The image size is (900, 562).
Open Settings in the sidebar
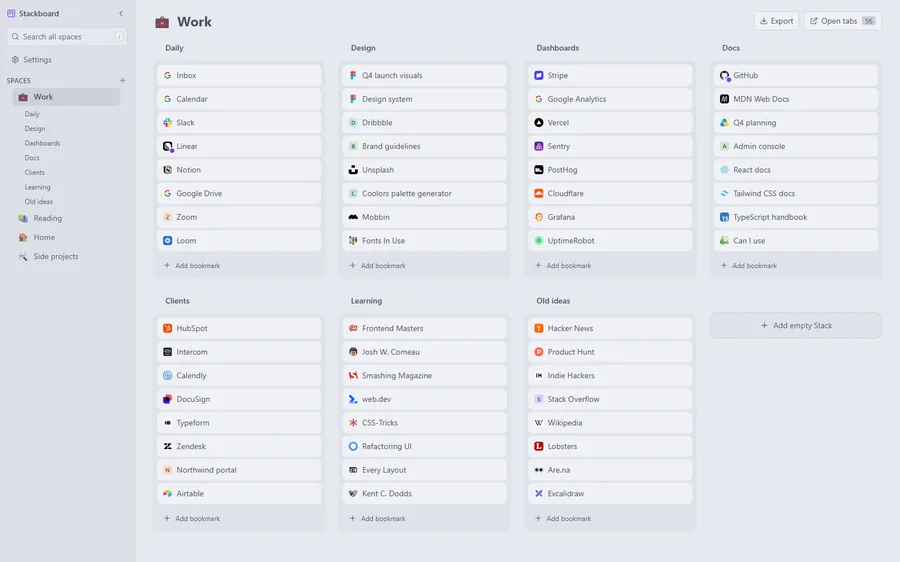click(32, 60)
